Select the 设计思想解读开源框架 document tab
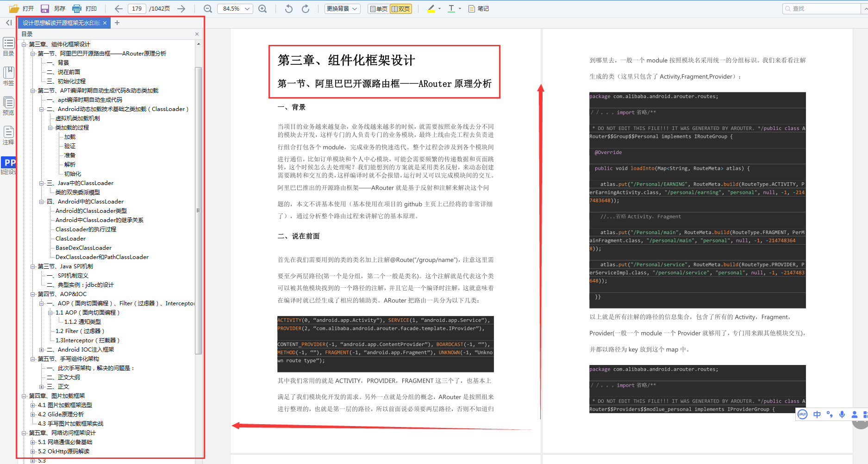The image size is (868, 464). [x=62, y=23]
